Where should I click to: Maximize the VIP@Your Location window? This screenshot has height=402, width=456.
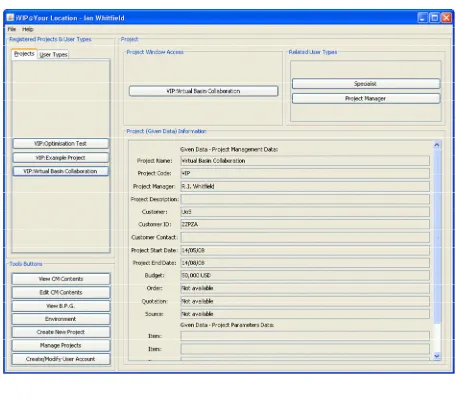(434, 18)
